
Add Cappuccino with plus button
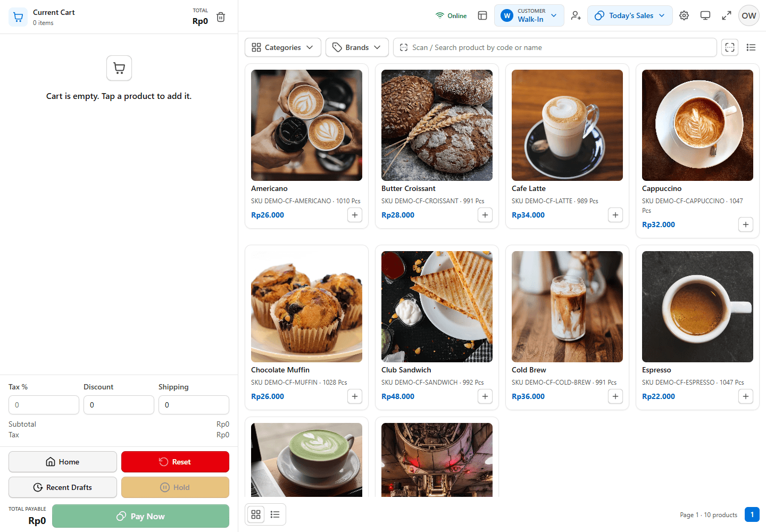tap(746, 225)
